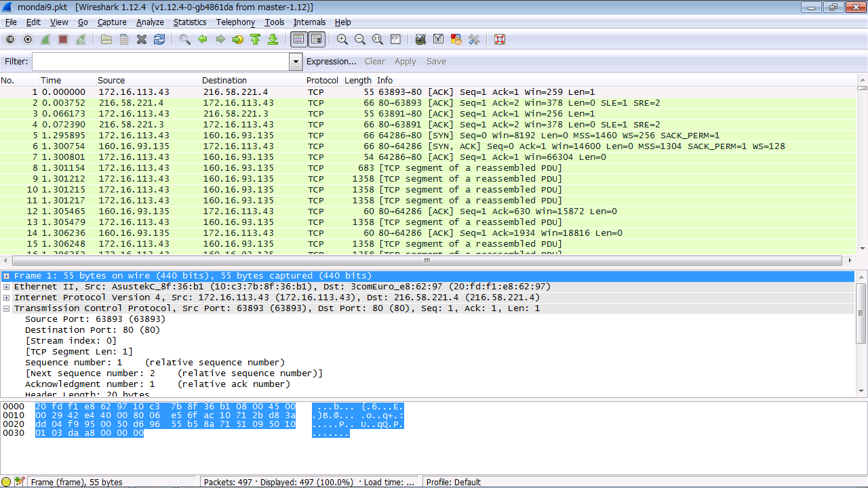Open the File menu

[x=11, y=22]
